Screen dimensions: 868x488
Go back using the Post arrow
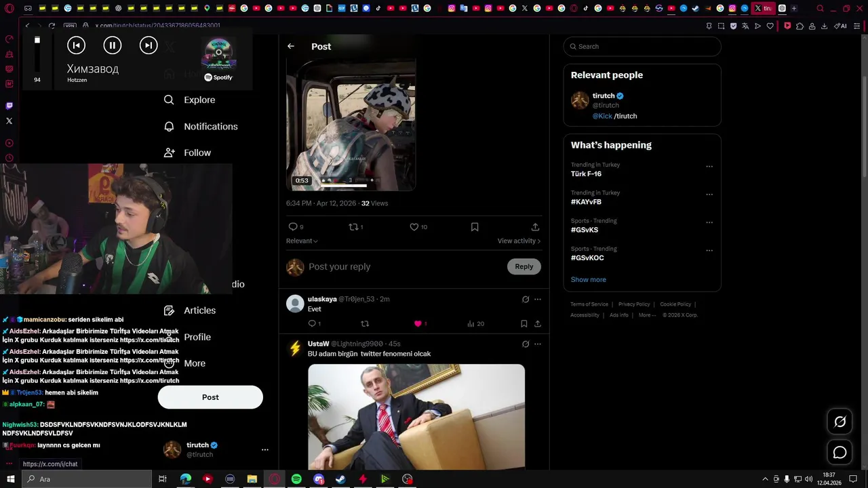pos(291,46)
